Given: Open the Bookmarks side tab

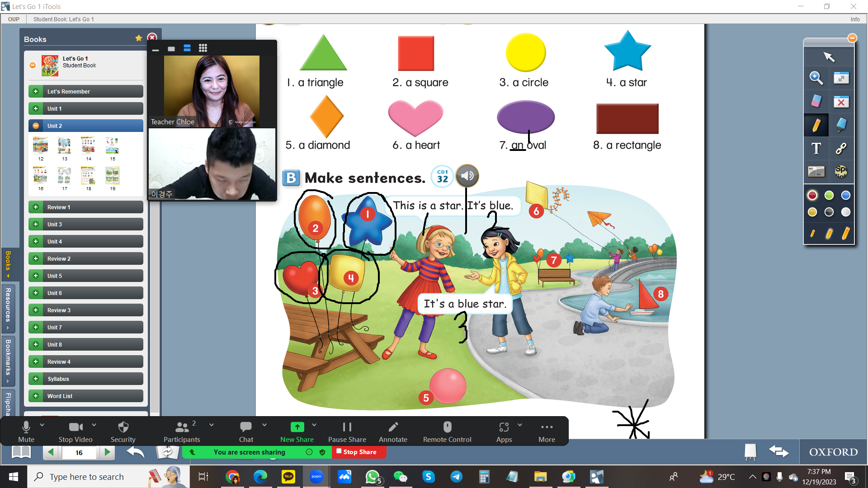Looking at the screenshot, I should (8, 360).
